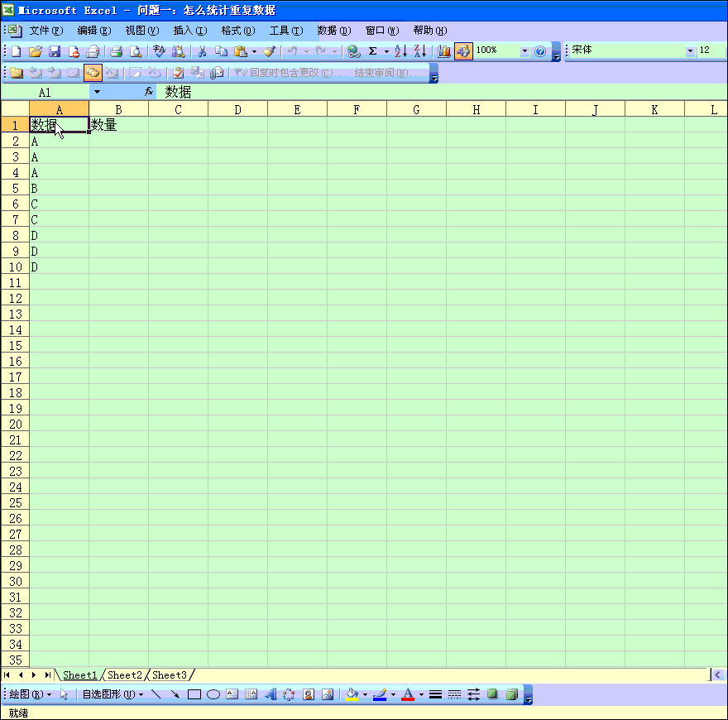Screen dimensions: 728x720
Task: Open the Name Box dropdown arrow
Action: 97,92
